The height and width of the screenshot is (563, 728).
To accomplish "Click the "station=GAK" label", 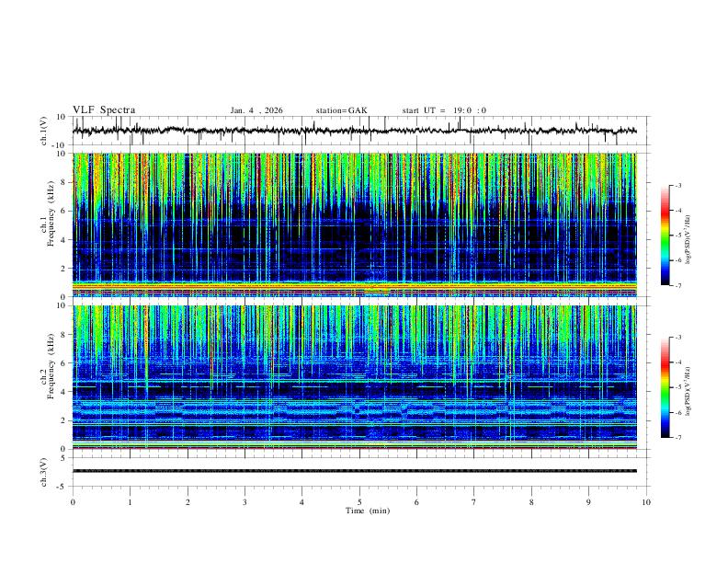I will [x=341, y=110].
